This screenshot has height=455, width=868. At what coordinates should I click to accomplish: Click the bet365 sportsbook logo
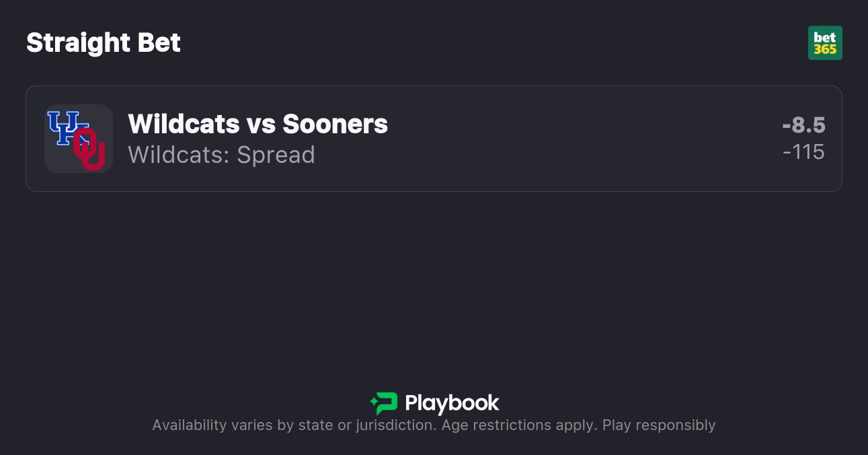[x=825, y=43]
